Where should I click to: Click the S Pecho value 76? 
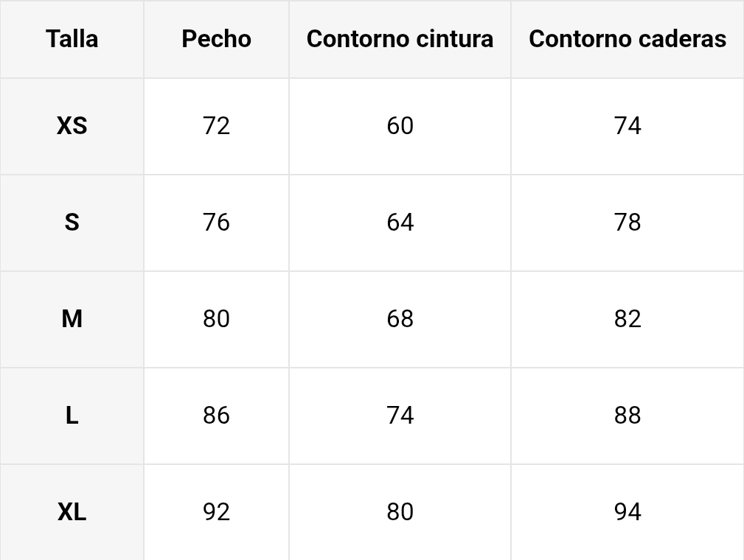click(x=216, y=223)
